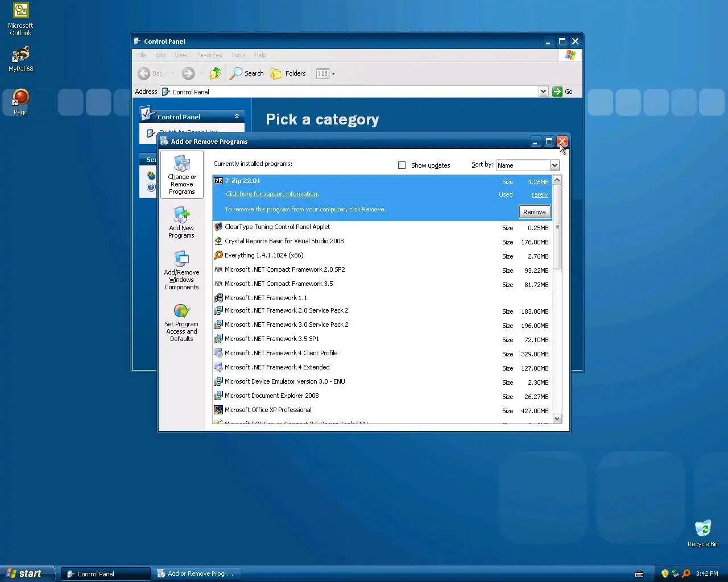Open the File menu

pos(142,55)
